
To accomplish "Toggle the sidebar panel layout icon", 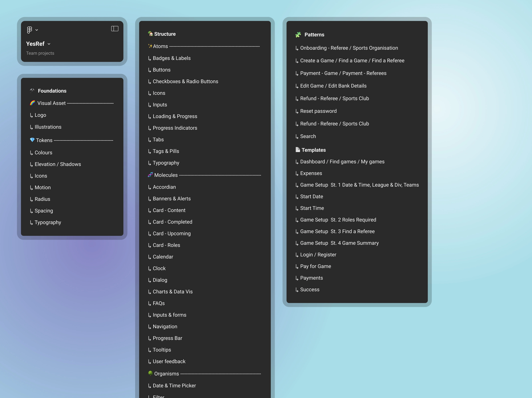I will (x=115, y=29).
